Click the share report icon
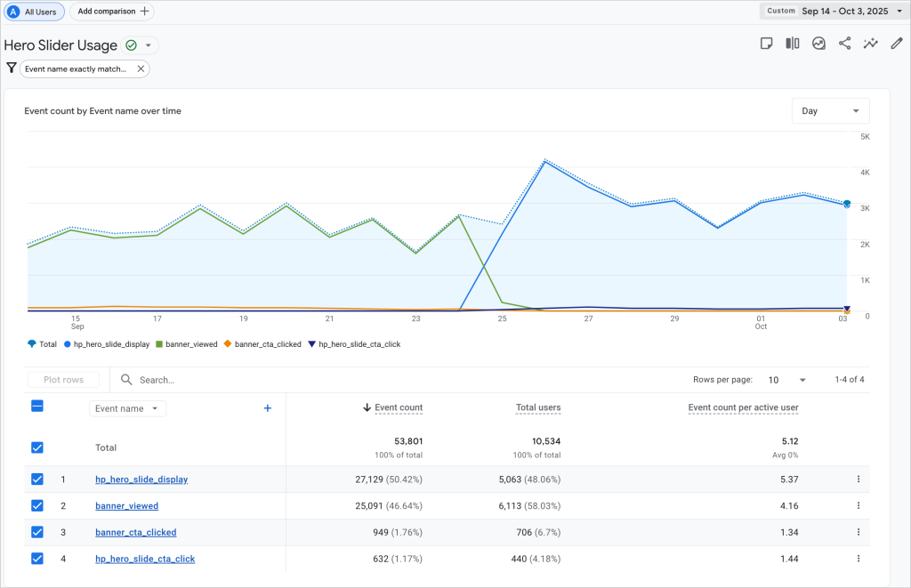Viewport: 911px width, 588px height. (x=844, y=44)
